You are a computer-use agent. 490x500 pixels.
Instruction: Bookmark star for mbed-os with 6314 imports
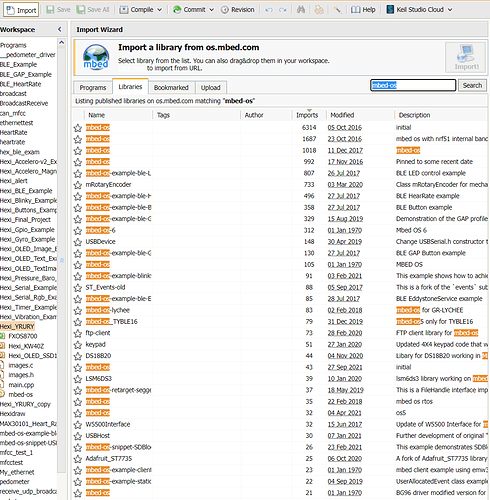coord(78,128)
